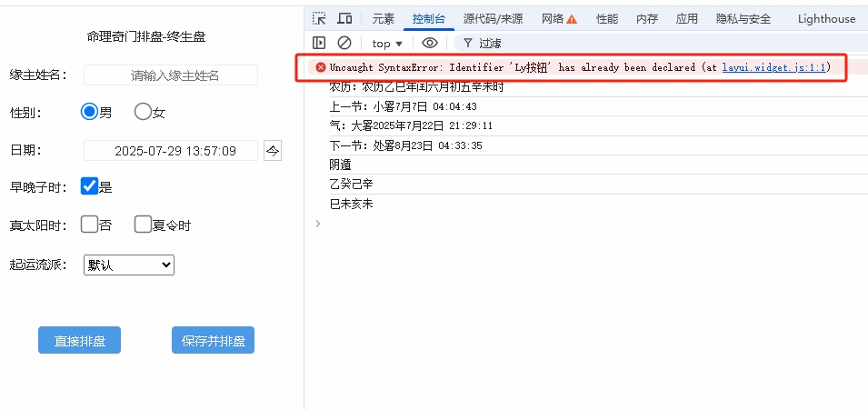Click the red error icon in console
This screenshot has width=868, height=410.
click(x=321, y=67)
